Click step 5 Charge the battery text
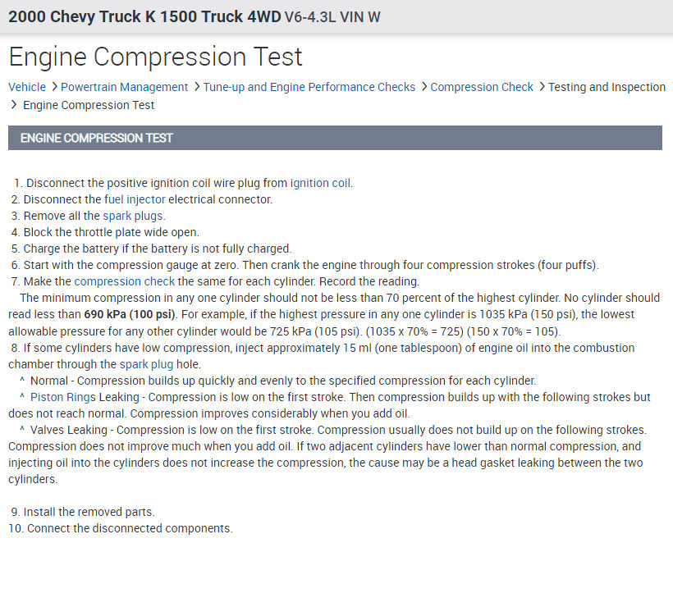673x616 pixels. tap(158, 249)
